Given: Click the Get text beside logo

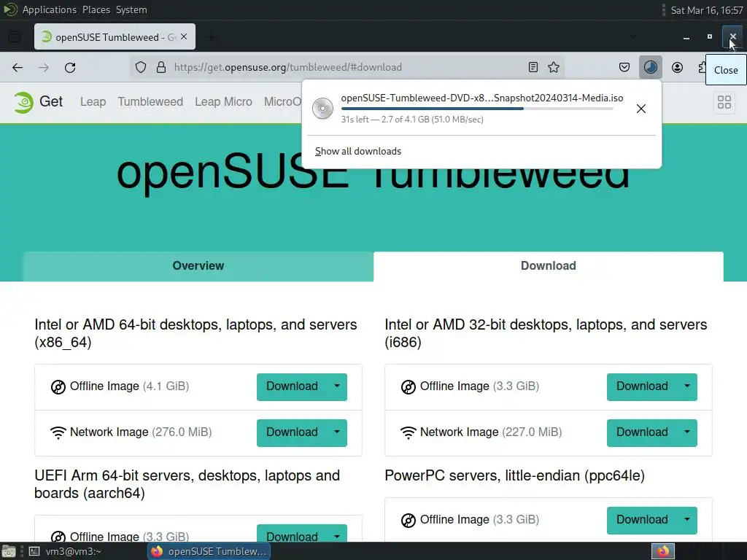Looking at the screenshot, I should click(x=51, y=101).
